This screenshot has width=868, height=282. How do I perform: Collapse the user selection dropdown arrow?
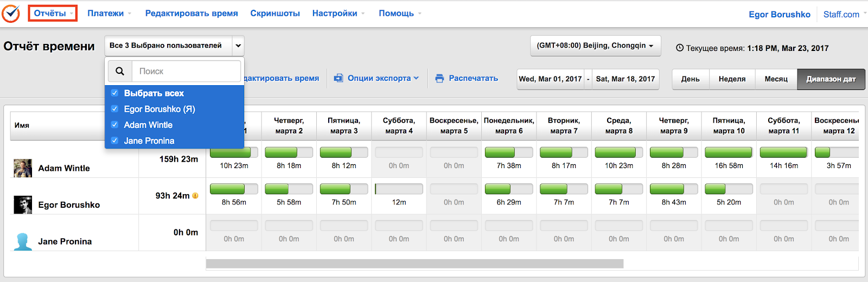[x=238, y=46]
